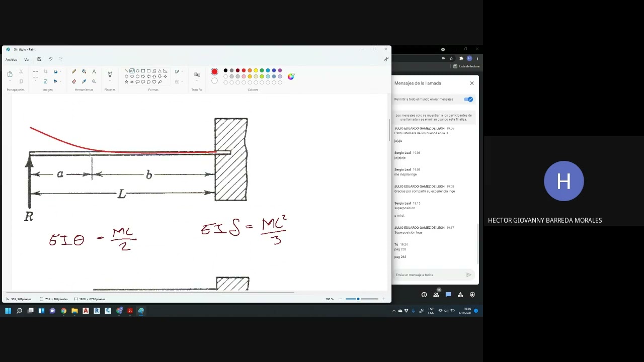Close the Mensajes de la llamada panel
644x362 pixels.
(472, 83)
